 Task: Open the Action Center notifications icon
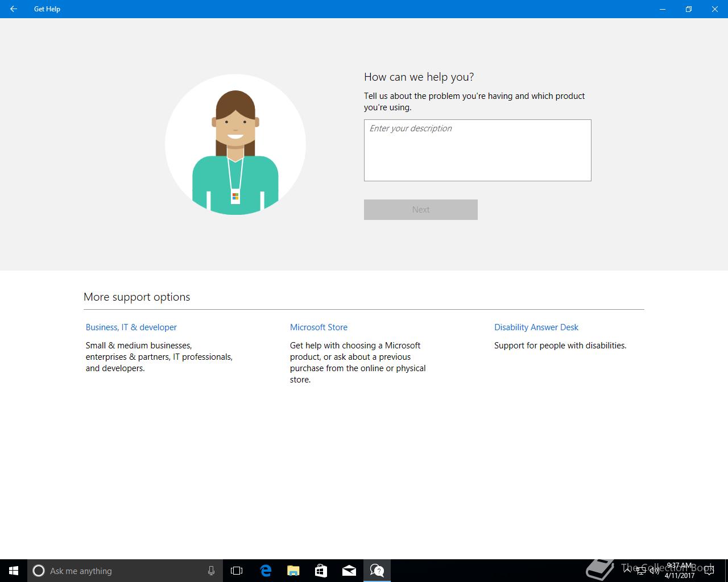pos(709,571)
